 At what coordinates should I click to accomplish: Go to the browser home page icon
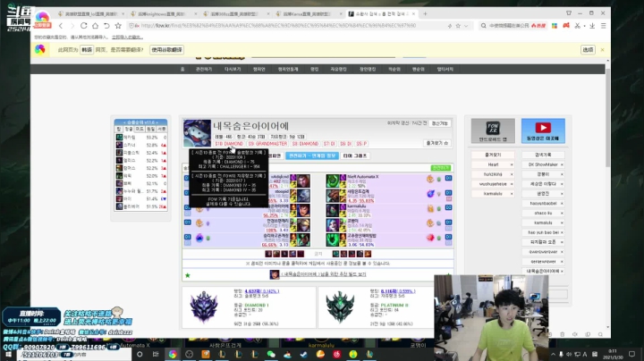(x=96, y=26)
